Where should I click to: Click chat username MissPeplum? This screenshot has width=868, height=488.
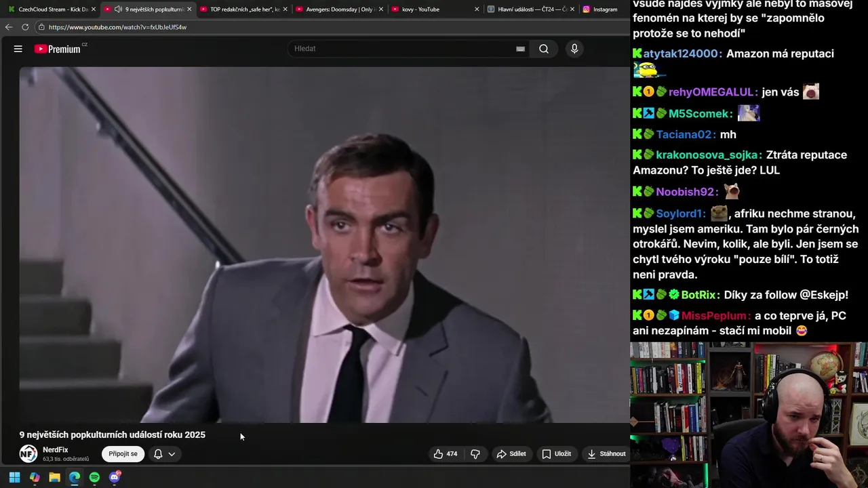click(715, 316)
